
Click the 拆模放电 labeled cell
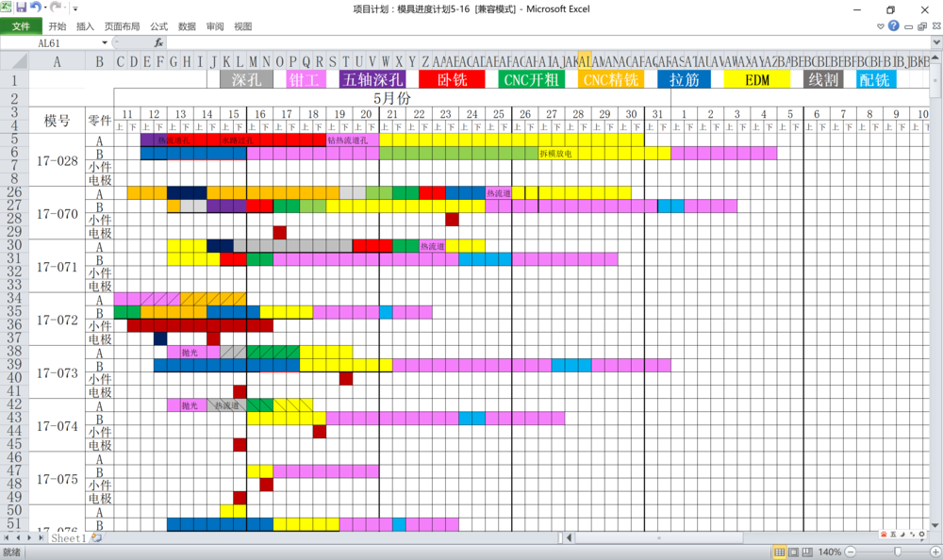click(x=555, y=154)
